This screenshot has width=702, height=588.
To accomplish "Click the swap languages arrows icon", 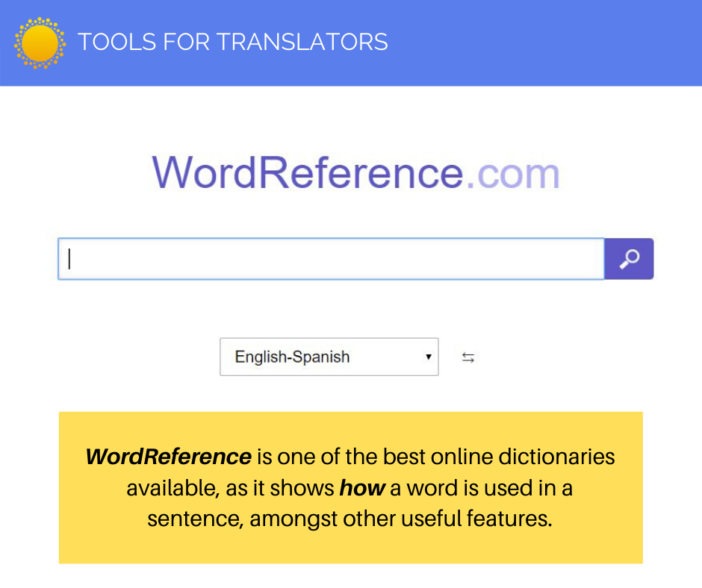I will [468, 357].
